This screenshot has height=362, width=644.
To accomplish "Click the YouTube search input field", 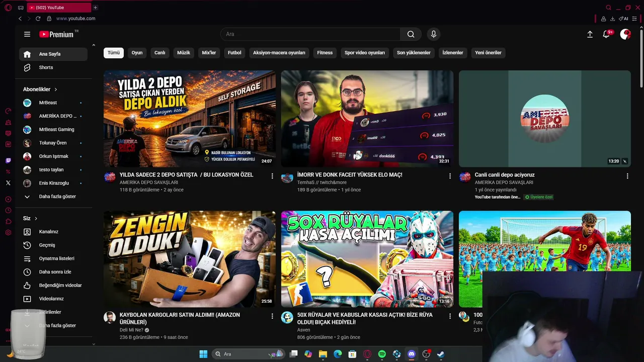I will point(310,34).
